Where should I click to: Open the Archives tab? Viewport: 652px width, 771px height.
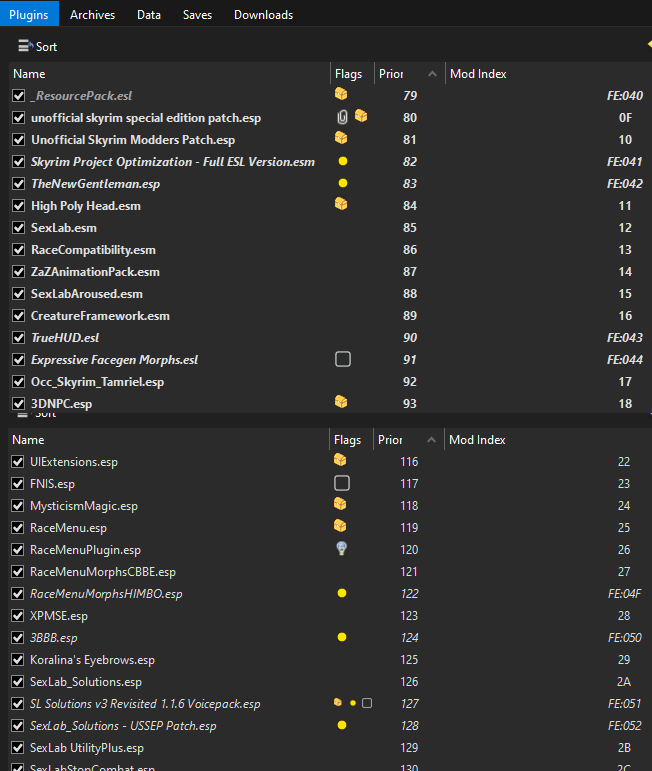(x=92, y=15)
